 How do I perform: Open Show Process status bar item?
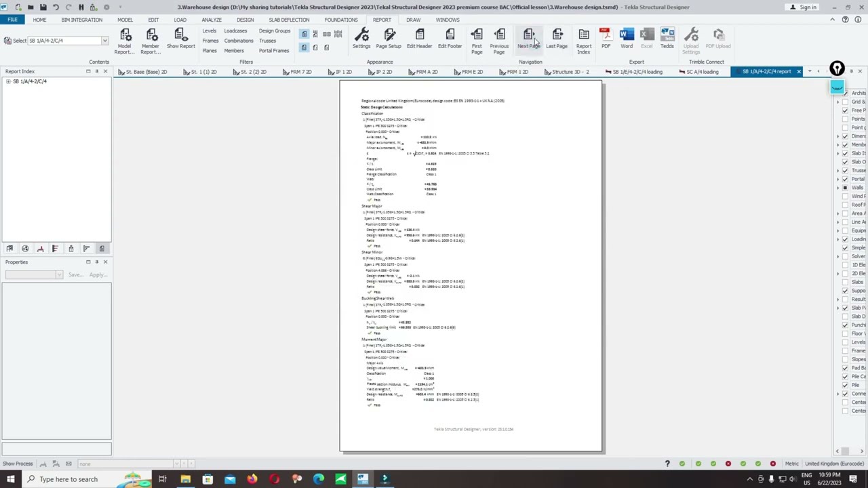18,464
